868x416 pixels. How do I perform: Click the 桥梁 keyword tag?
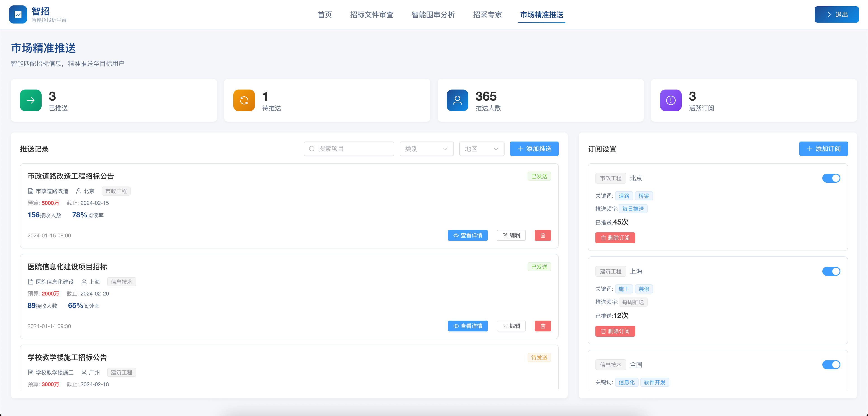coord(644,196)
